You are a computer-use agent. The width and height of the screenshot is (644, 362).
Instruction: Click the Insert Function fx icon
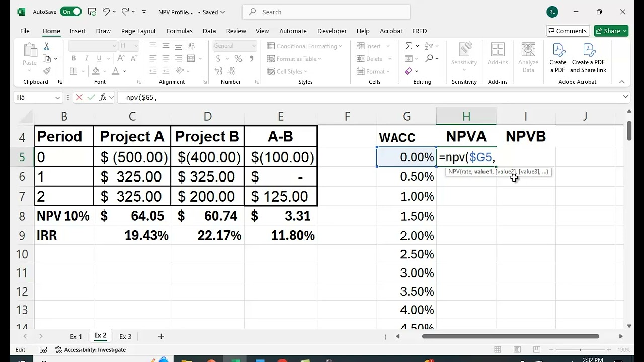[x=103, y=97]
